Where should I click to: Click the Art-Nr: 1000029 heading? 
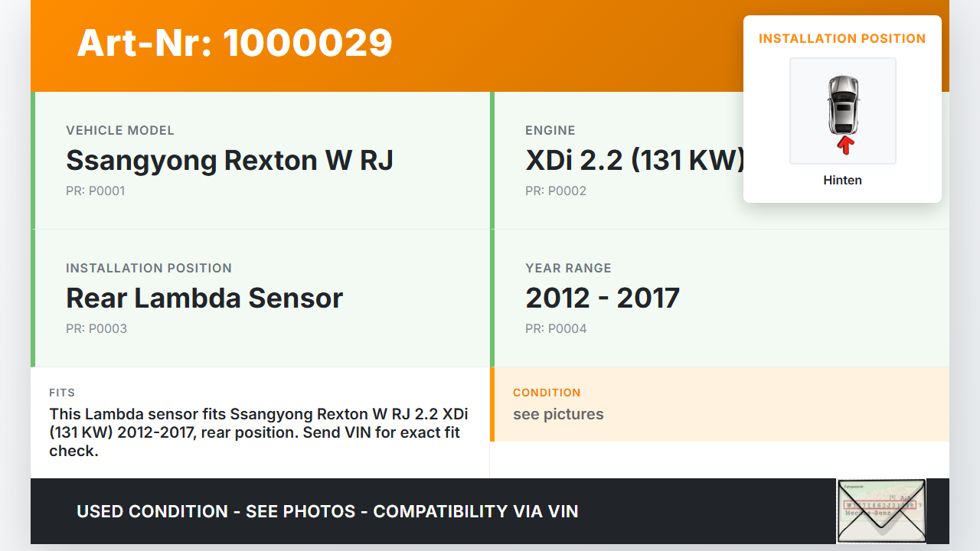[234, 43]
